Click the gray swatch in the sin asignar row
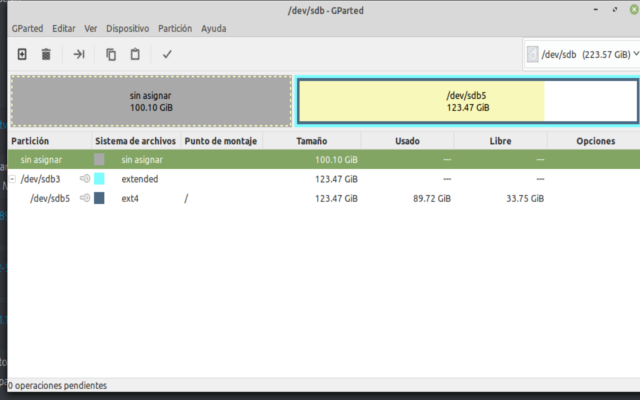This screenshot has width=640, height=400. pyautogui.click(x=99, y=159)
